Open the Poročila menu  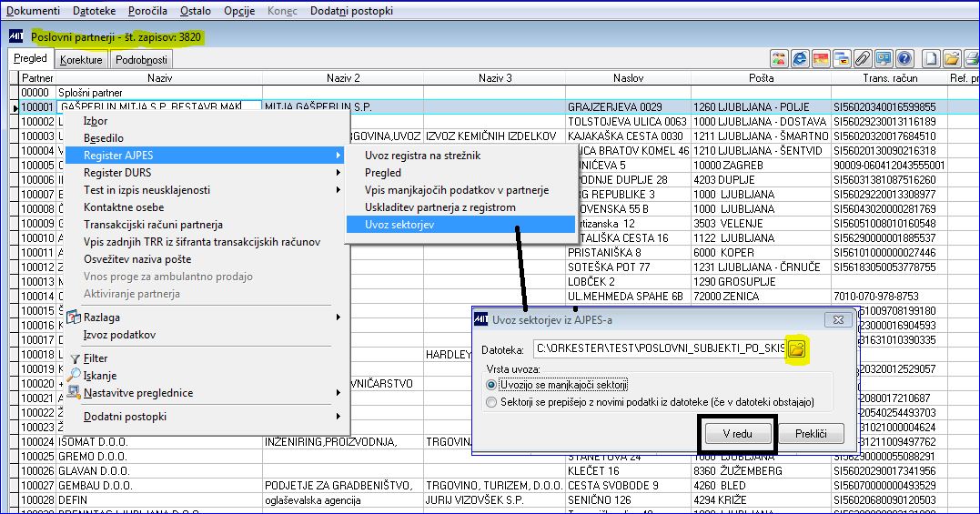147,11
